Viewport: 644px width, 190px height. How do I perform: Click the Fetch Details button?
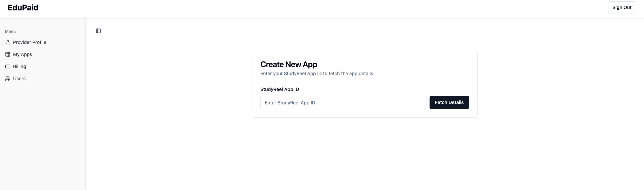point(449,102)
